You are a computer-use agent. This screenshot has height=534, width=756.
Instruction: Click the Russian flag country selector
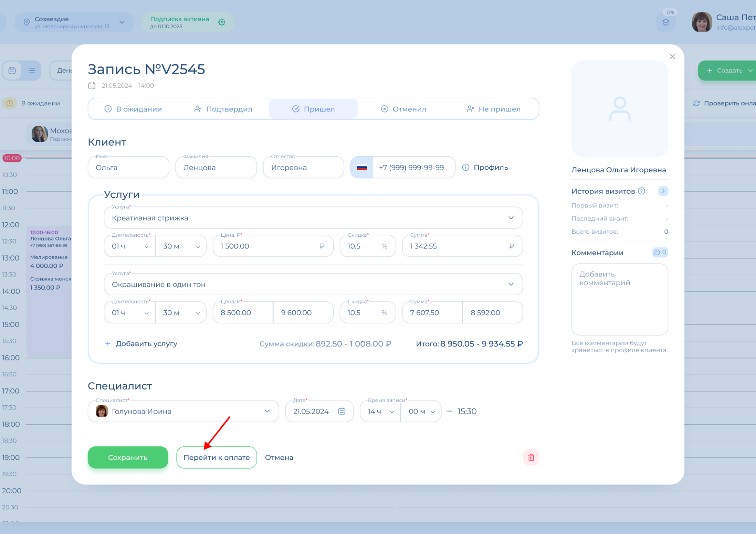click(362, 168)
